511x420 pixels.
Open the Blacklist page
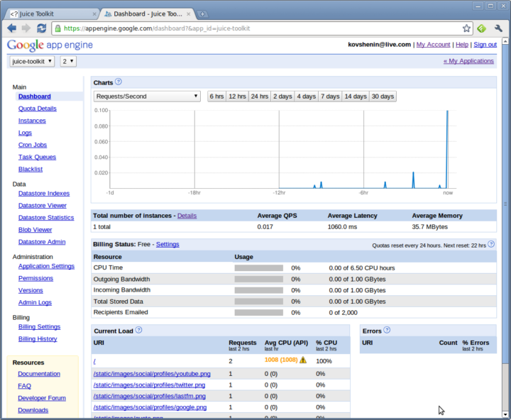click(31, 169)
